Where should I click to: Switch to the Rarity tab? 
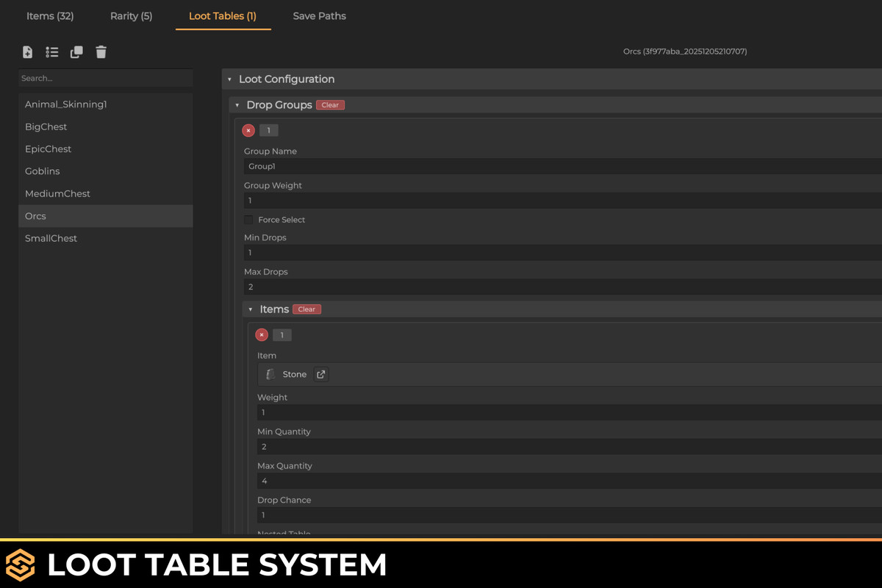[x=131, y=15]
